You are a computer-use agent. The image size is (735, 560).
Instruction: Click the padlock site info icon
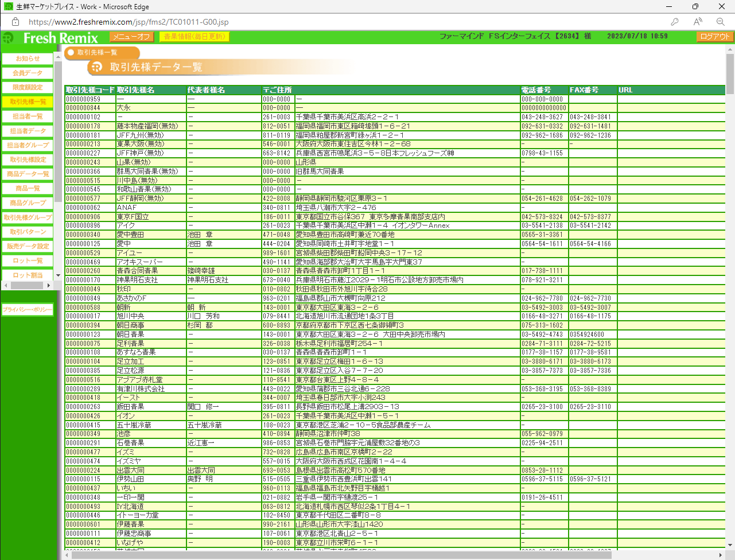point(15,22)
